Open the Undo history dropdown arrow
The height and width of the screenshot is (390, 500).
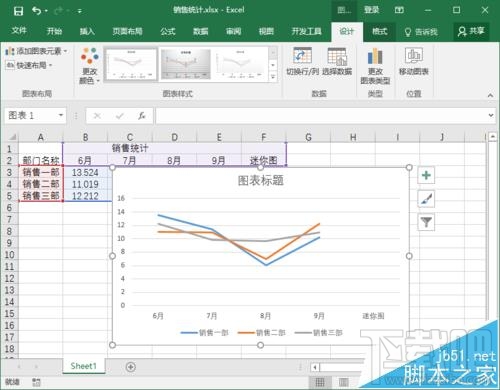point(46,11)
